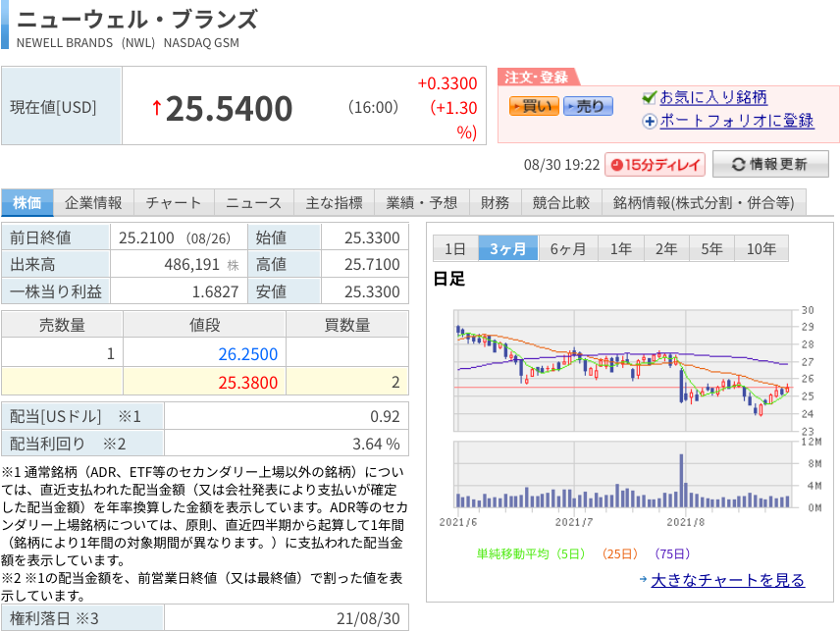The height and width of the screenshot is (631, 840).
Task: Click the 15分ディレイ delay badge
Action: coord(655,165)
